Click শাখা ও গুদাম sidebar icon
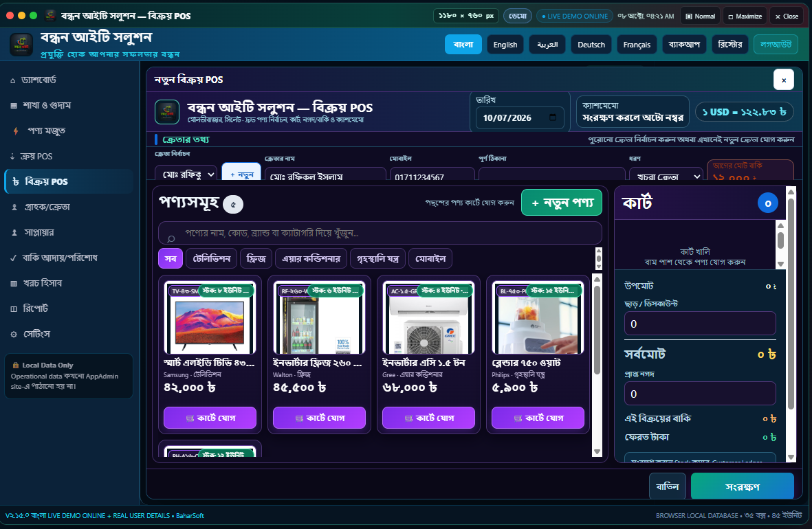This screenshot has width=812, height=529. click(x=14, y=106)
